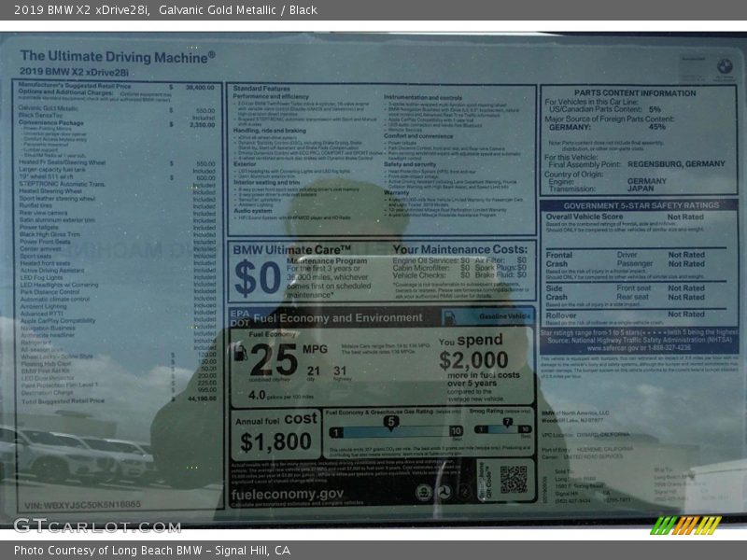Click 'Total Suggested Retail Price' label
747x560 pixels.
pos(63,401)
